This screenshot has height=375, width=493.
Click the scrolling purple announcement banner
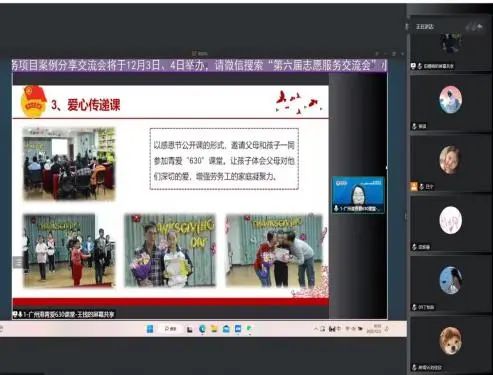click(199, 65)
